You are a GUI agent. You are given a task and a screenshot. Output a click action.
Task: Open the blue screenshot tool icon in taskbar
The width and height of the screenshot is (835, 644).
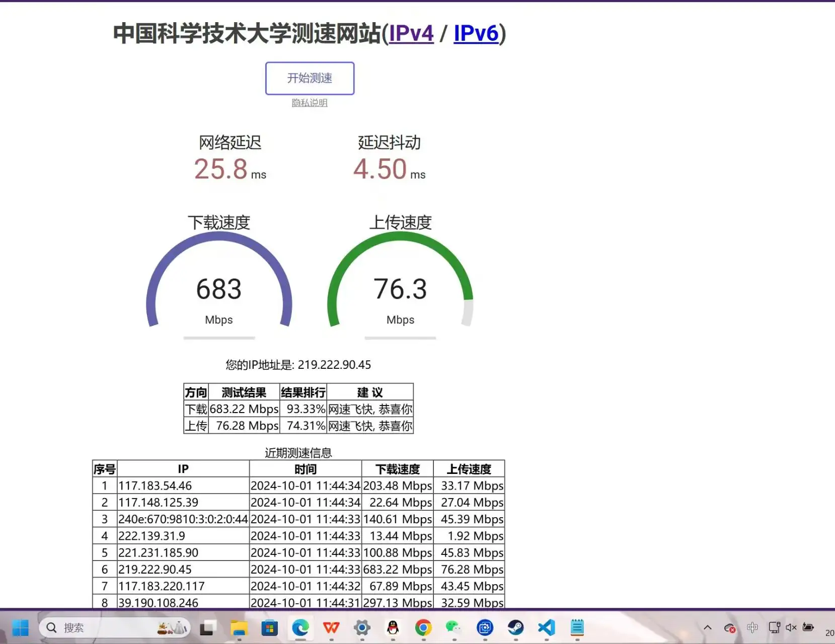485,628
